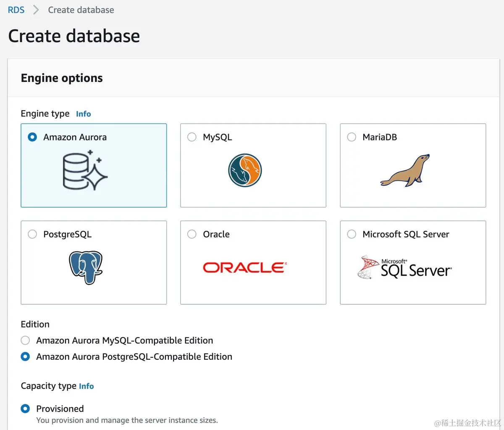Viewport: 504px width, 430px height.
Task: Click the MySQL dolphin logo
Action: 245,170
